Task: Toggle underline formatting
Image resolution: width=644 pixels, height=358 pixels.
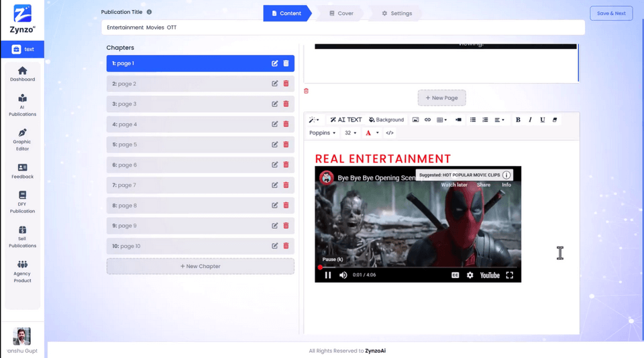Action: [x=542, y=120]
